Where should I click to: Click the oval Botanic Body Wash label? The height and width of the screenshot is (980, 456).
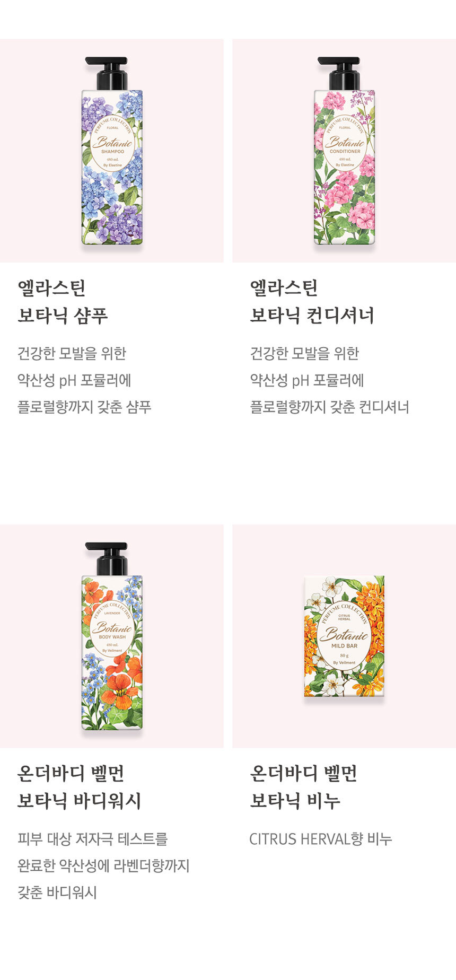pos(112,628)
